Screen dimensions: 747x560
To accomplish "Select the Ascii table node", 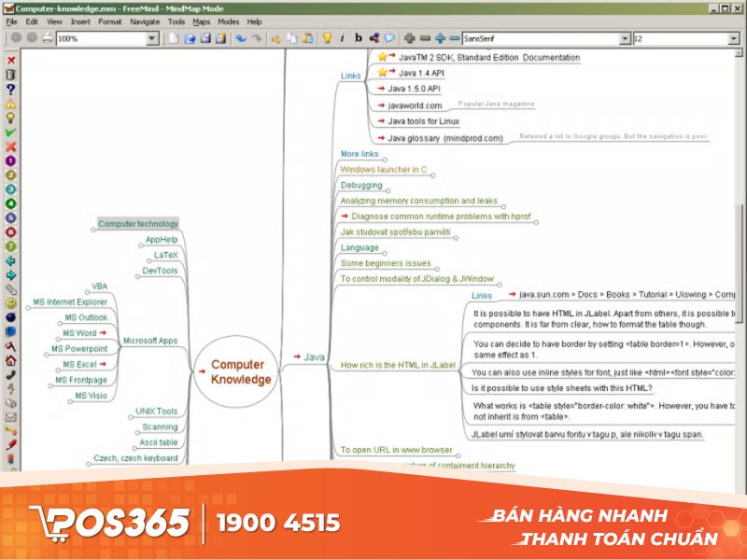I will (159, 442).
